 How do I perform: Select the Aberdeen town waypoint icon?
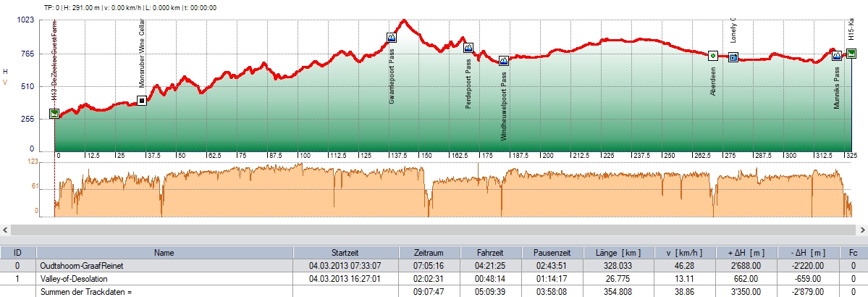712,56
